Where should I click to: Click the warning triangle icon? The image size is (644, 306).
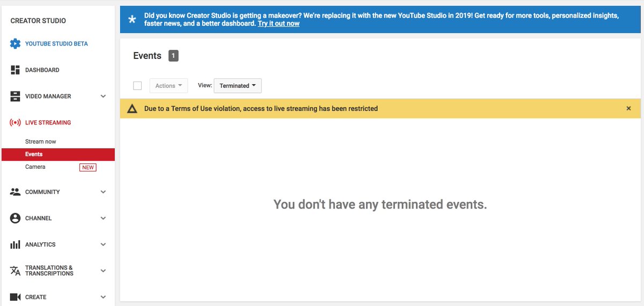(x=132, y=109)
